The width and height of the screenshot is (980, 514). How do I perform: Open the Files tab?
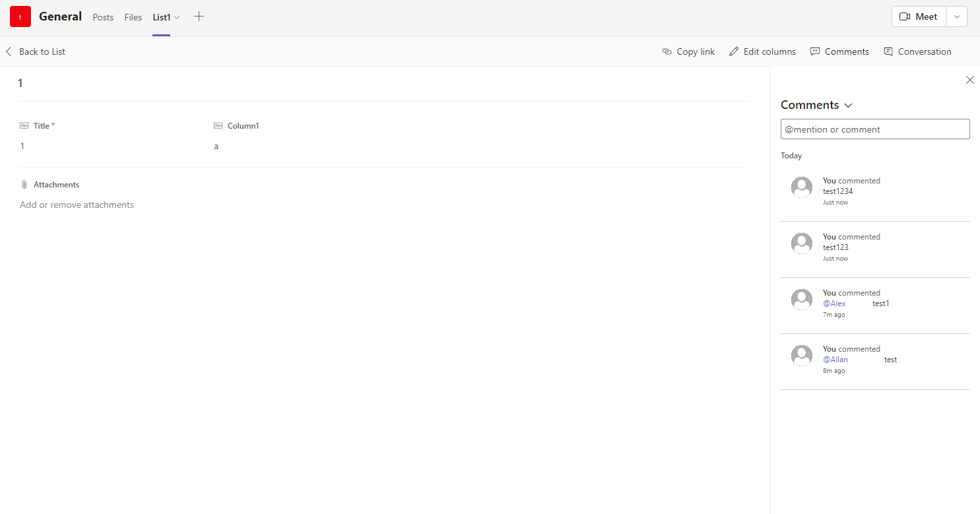133,17
